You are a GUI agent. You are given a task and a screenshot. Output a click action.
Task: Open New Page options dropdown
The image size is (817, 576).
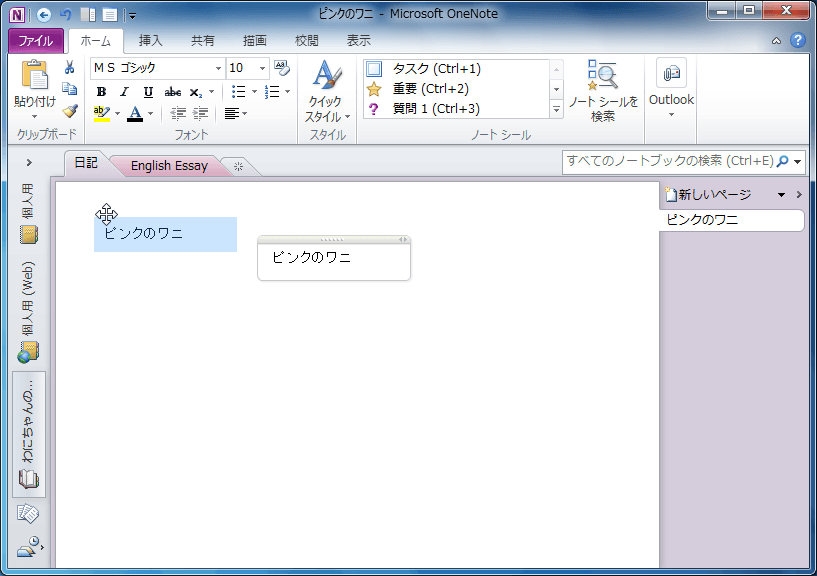point(781,195)
